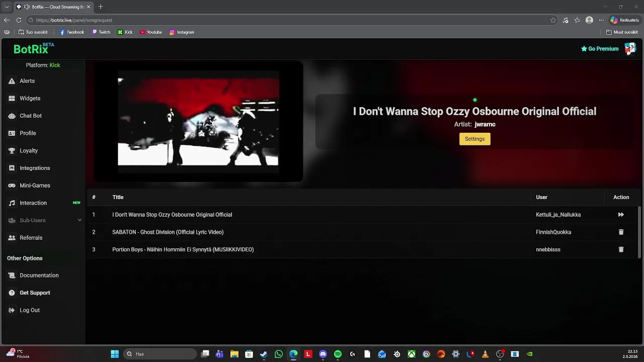Open browser settings three-dot menu
Screen dimensions: 644x362
(x=601, y=20)
